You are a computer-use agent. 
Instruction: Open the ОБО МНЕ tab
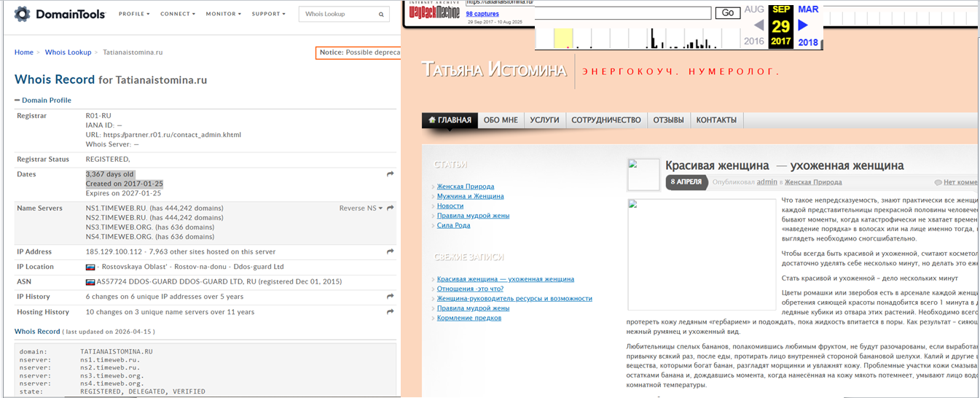tap(501, 120)
